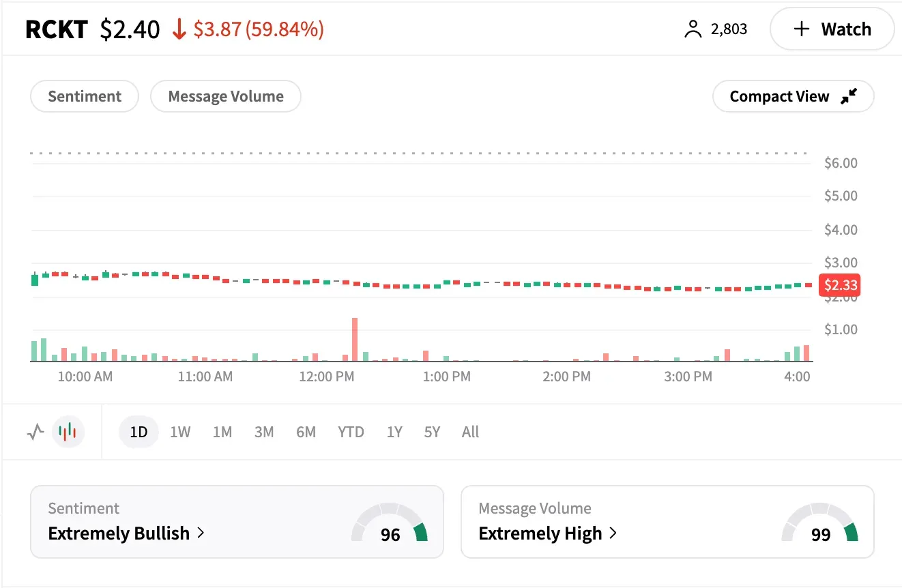Click the tall red volume bar after 12:00 PM
The width and height of the screenshot is (902, 588).
tap(355, 339)
